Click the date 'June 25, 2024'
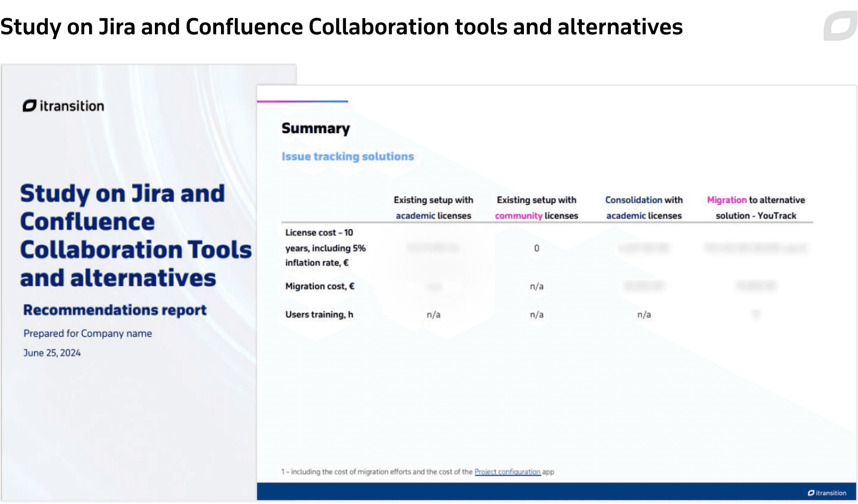Screen dimensions: 858x504 52,353
